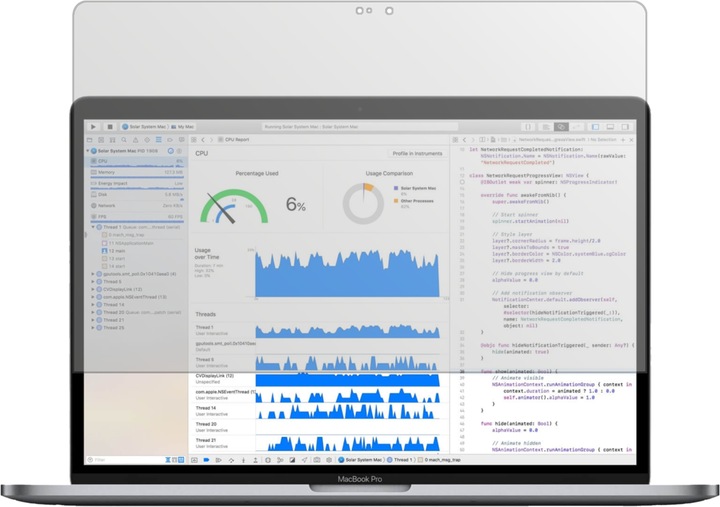The height and width of the screenshot is (507, 720).
Task: Open the Breakpoint navigator icon
Action: [x=170, y=140]
